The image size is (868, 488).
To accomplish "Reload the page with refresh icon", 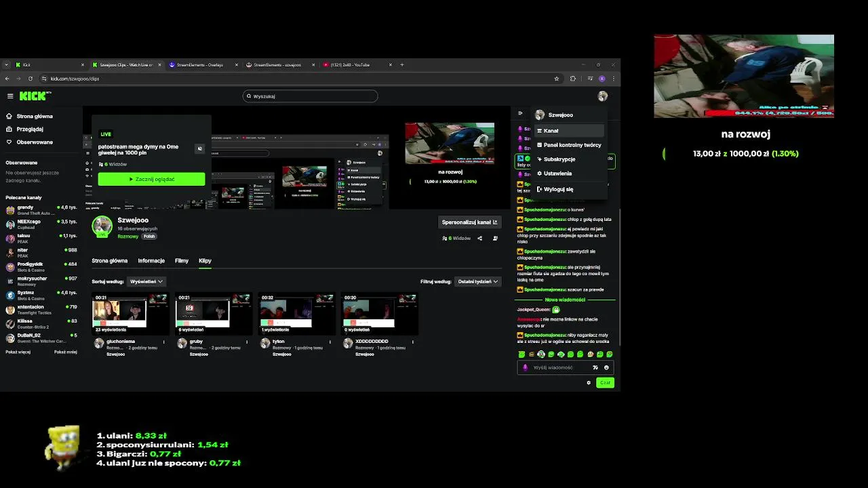I will click(x=30, y=79).
